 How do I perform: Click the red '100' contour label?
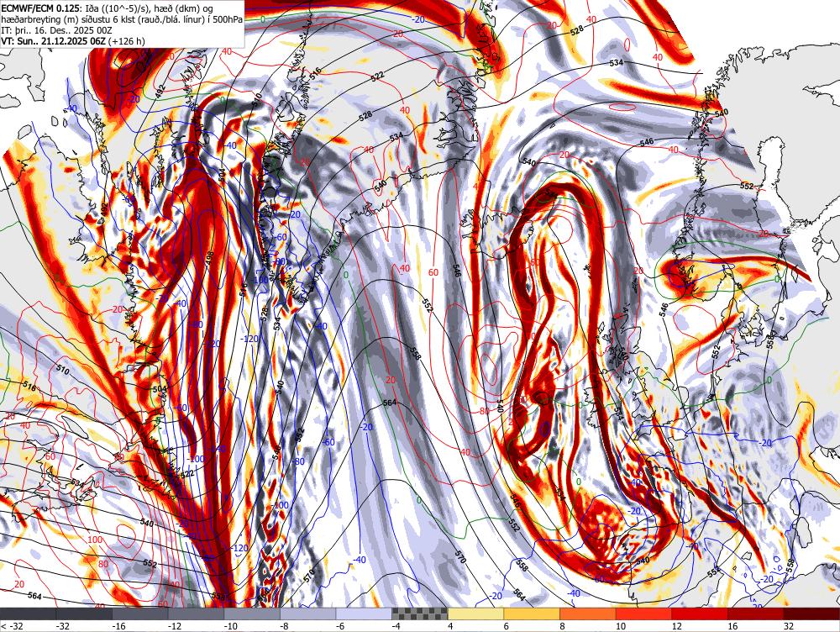click(95, 540)
